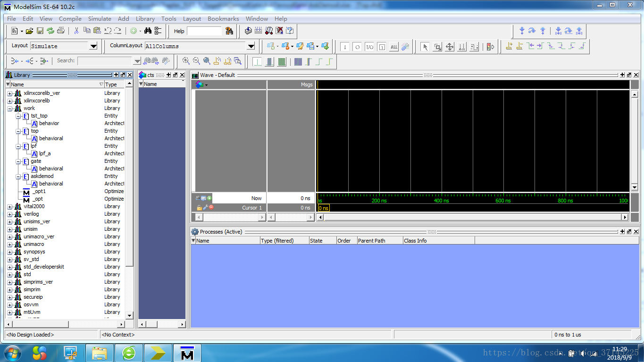Viewport: 644px width, 362px height.
Task: Open the Simulate menu
Action: click(100, 18)
